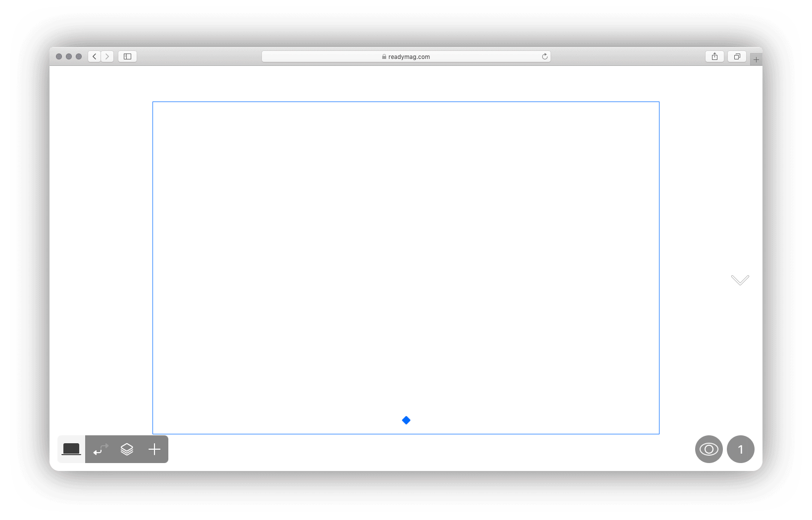Open the layers panel icon
This screenshot has width=812, height=520.
[x=127, y=449]
